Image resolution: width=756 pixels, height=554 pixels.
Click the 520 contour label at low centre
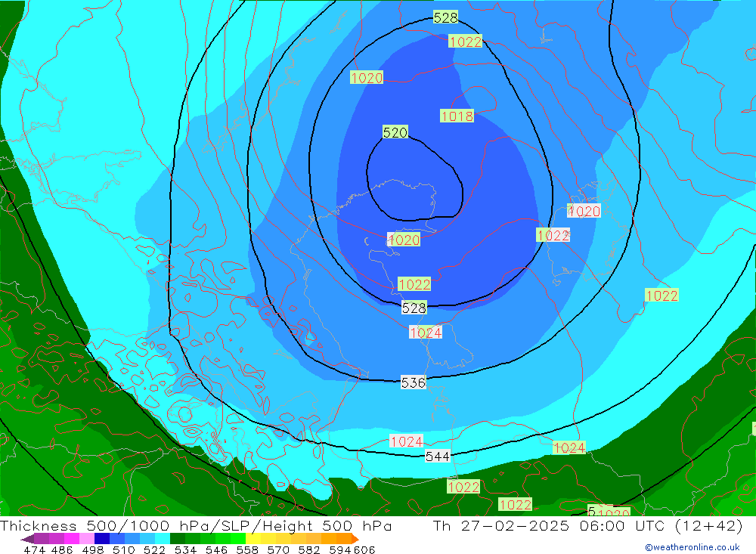pos(395,132)
